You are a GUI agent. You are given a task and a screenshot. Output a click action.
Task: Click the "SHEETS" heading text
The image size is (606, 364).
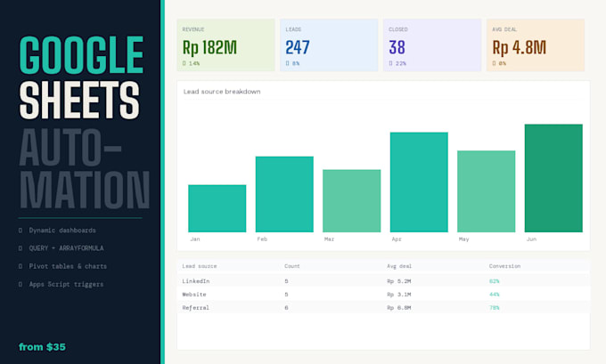click(x=79, y=101)
